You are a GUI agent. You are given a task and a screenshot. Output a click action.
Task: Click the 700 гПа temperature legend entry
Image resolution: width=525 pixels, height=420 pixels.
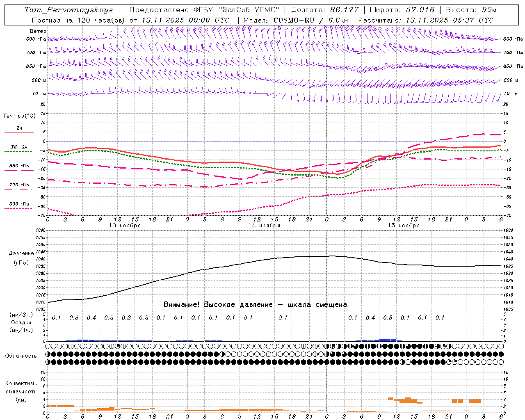point(19,185)
